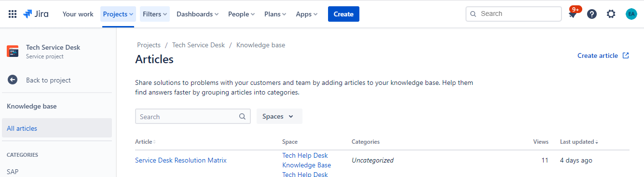The image size is (644, 177).
Task: Sort the table by Last updated column
Action: (x=579, y=142)
